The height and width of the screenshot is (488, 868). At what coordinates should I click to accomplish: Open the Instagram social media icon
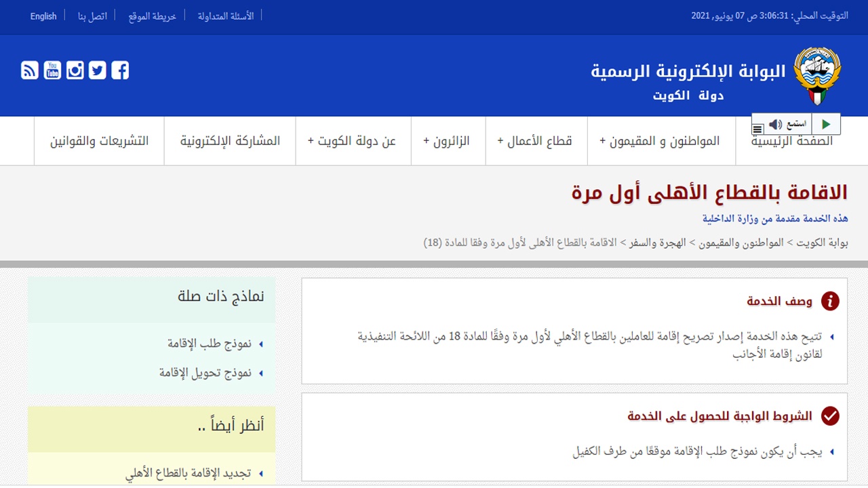tap(75, 69)
